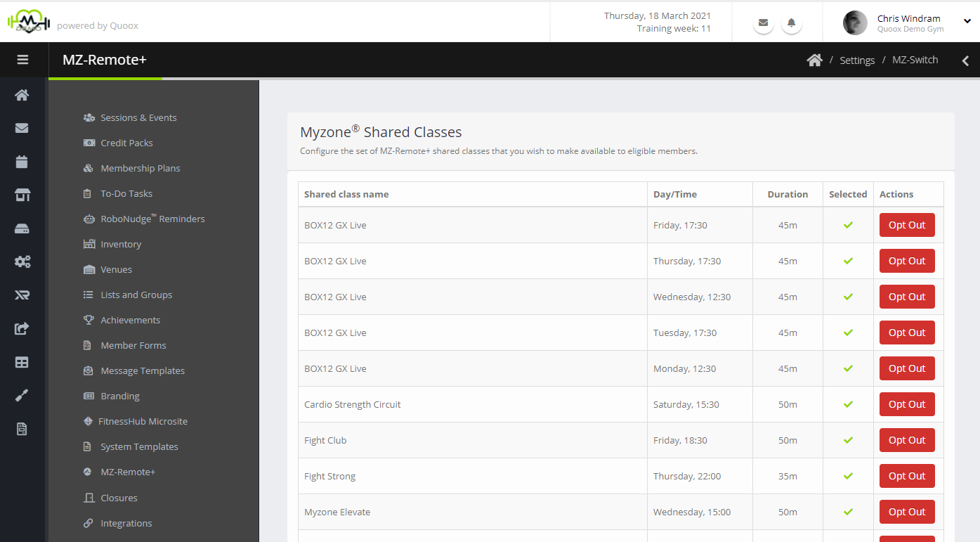The image size is (980, 542).
Task: Open the drive icon in left sidebar
Action: [x=22, y=228]
